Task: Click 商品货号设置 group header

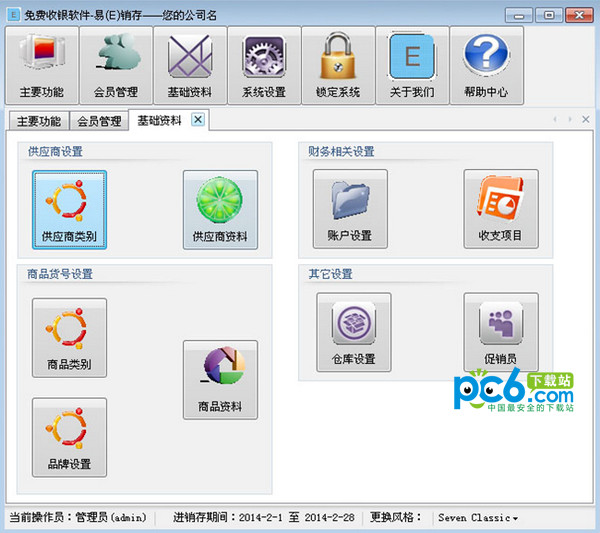Action: tap(60, 274)
